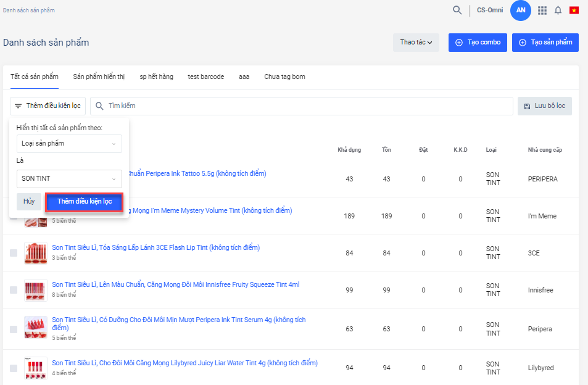
Task: Click the Vietnam flag language icon
Action: [574, 10]
